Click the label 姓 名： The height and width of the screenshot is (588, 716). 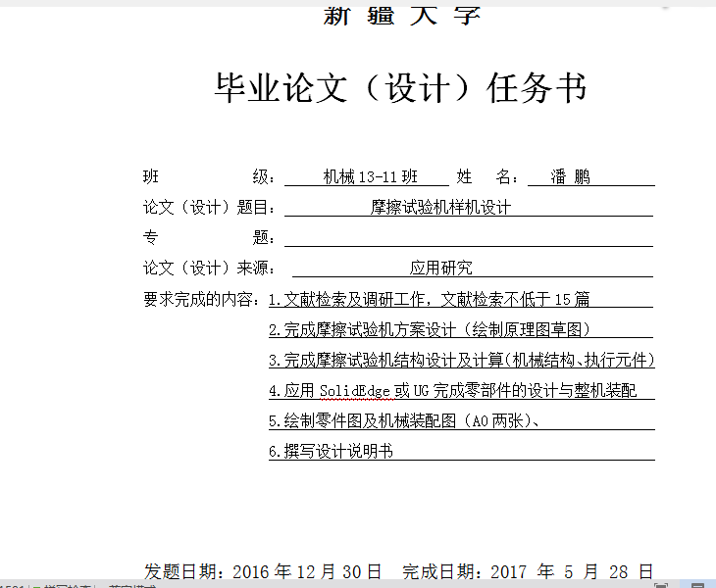click(x=487, y=176)
